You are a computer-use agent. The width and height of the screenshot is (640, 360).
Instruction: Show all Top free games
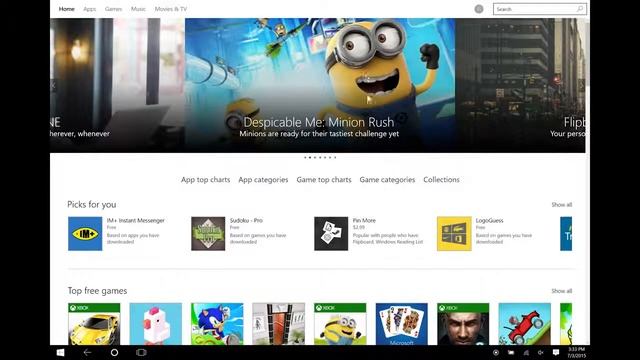(x=562, y=291)
